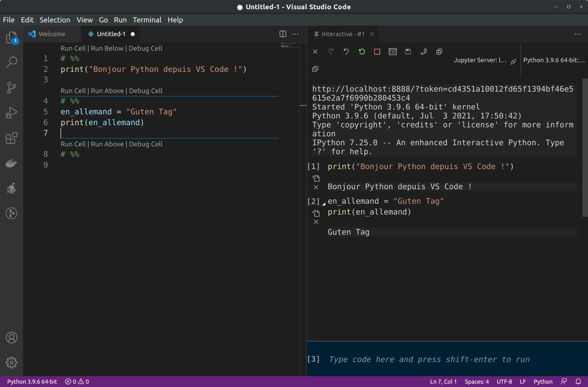
Task: Open Source Control view
Action: pyautogui.click(x=12, y=88)
